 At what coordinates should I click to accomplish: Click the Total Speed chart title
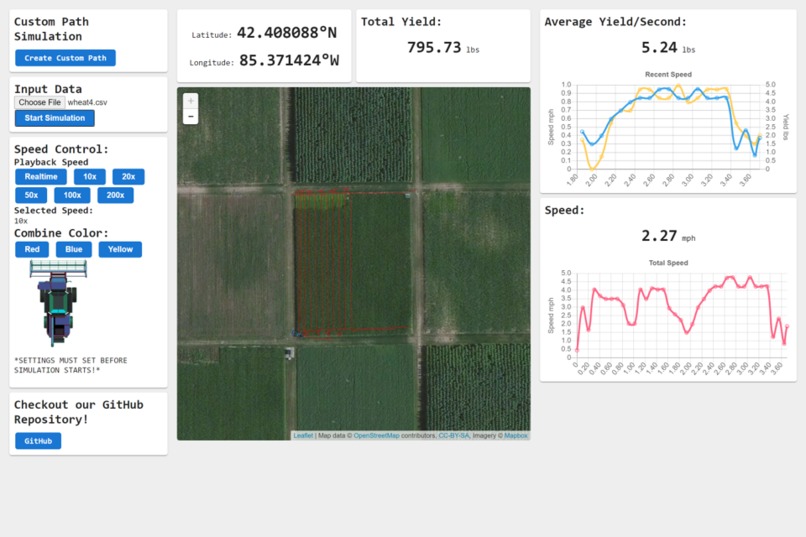pos(668,263)
